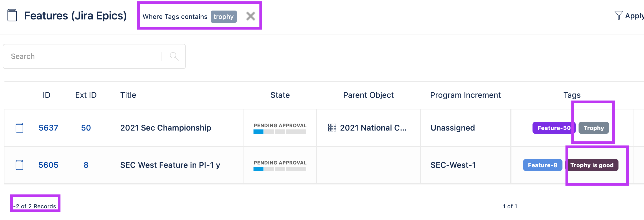This screenshot has width=644, height=220.
Task: Click feature icon for row 5605
Action: coord(19,165)
